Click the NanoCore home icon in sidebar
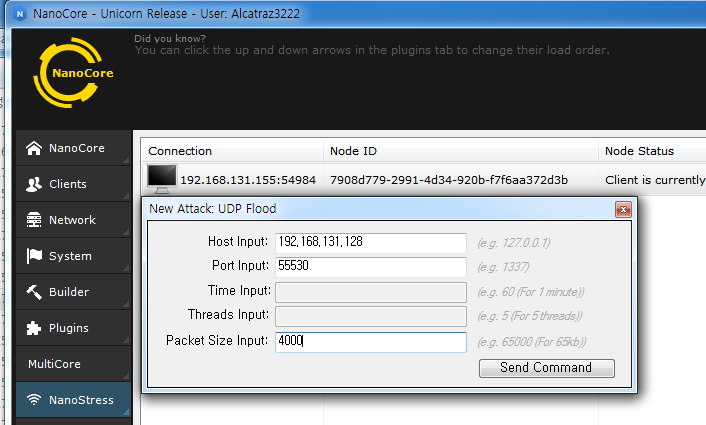 (x=34, y=148)
